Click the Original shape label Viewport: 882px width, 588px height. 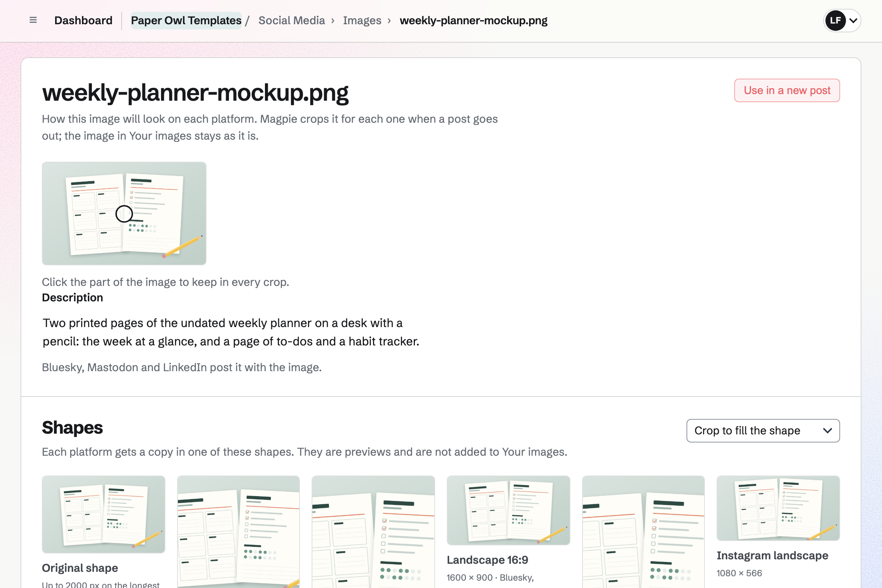pos(80,568)
